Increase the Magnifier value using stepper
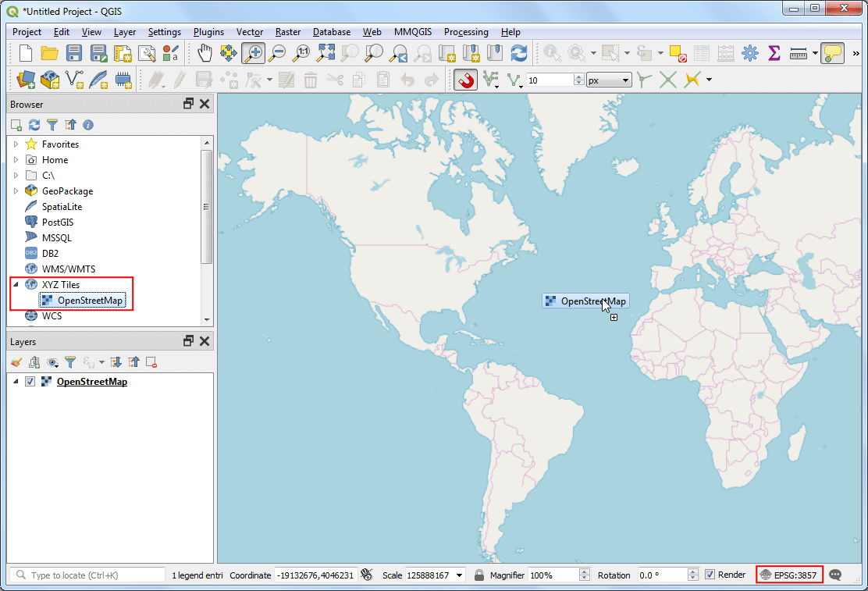 [x=585, y=572]
